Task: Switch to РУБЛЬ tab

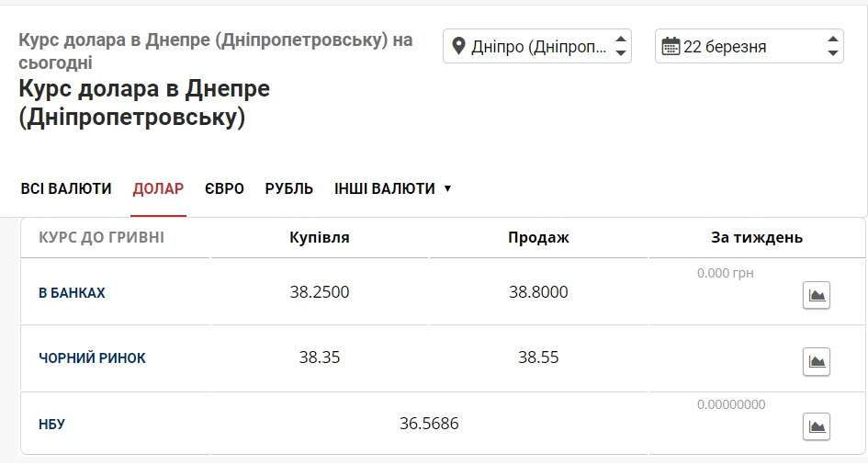Action: [x=289, y=188]
